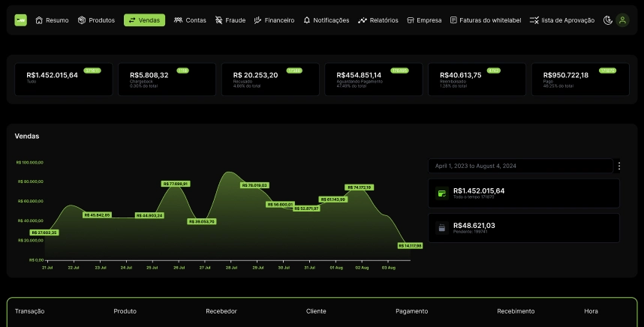Image resolution: width=644 pixels, height=327 pixels.
Task: Click the R$ 61.143,99 data label
Action: click(x=333, y=199)
